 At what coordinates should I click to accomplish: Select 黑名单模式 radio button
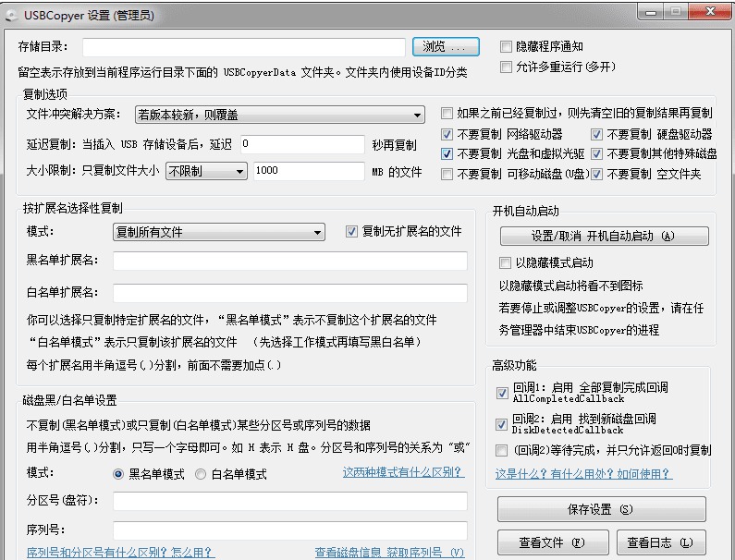tap(118, 474)
